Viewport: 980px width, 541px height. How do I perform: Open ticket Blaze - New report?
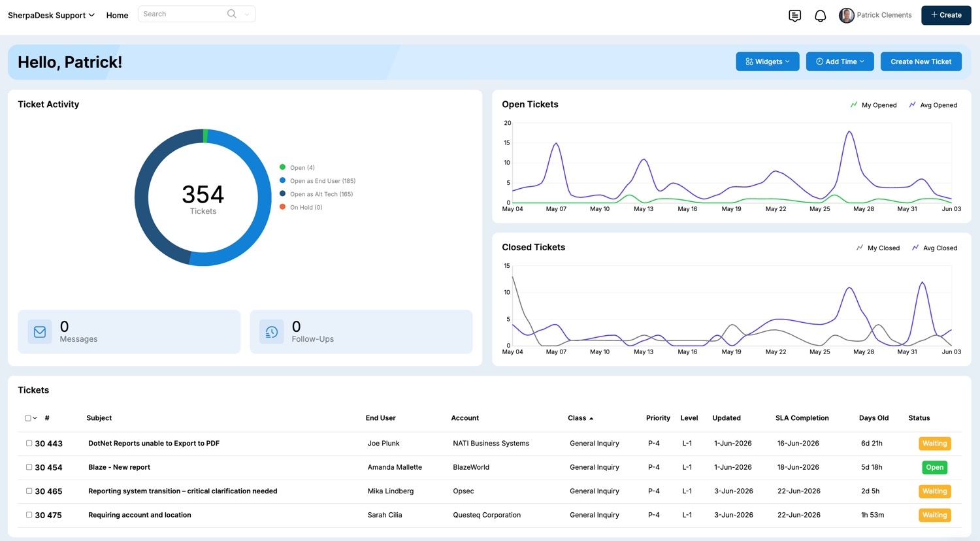click(119, 467)
